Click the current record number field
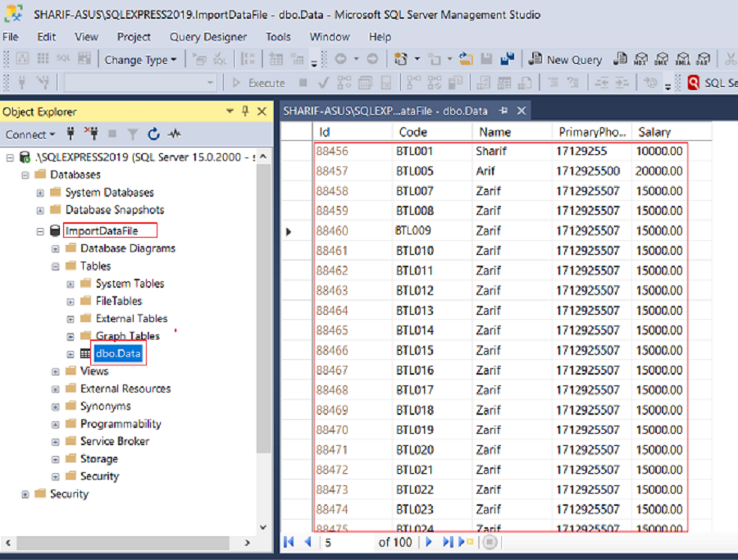738x560 pixels. coord(347,543)
